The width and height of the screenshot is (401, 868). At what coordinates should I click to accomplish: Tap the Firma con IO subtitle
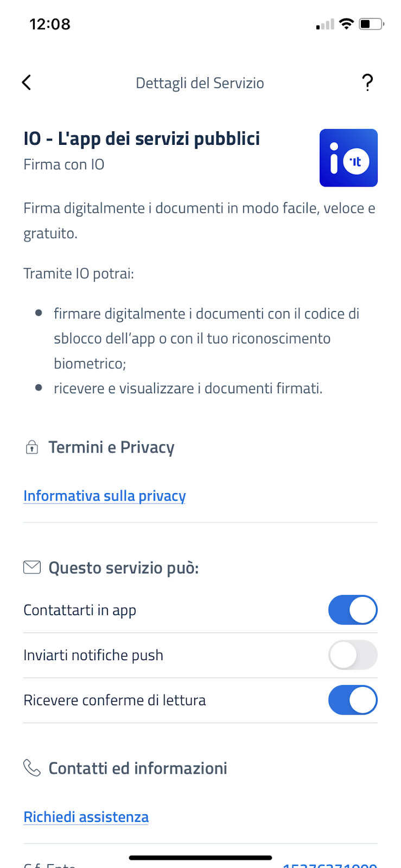tap(64, 164)
